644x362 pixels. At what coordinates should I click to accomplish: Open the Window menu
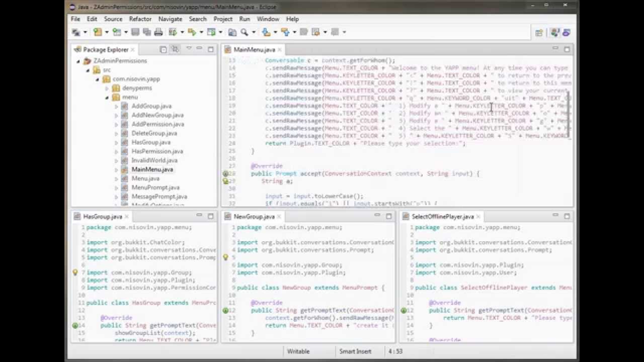point(268,19)
